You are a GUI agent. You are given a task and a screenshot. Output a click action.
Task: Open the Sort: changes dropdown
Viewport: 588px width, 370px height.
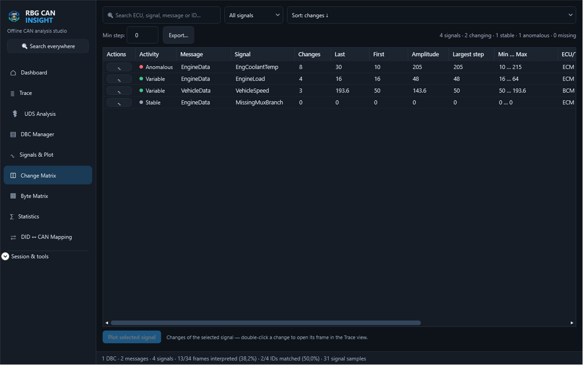click(x=431, y=15)
